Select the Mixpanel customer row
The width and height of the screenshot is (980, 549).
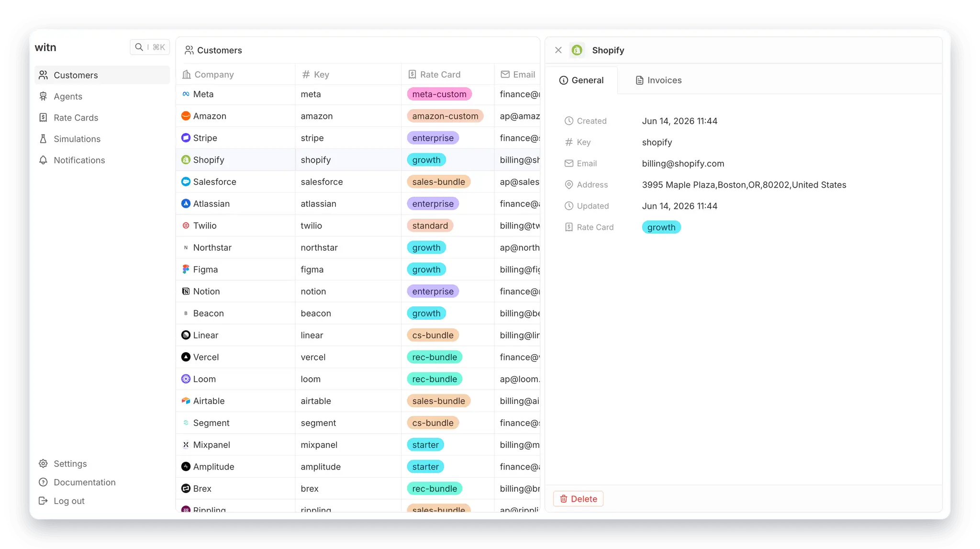(358, 445)
